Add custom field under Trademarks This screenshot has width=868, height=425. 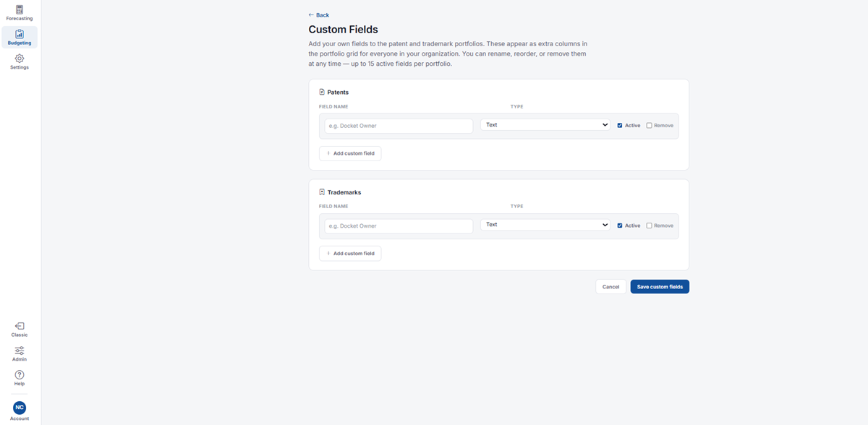point(350,254)
